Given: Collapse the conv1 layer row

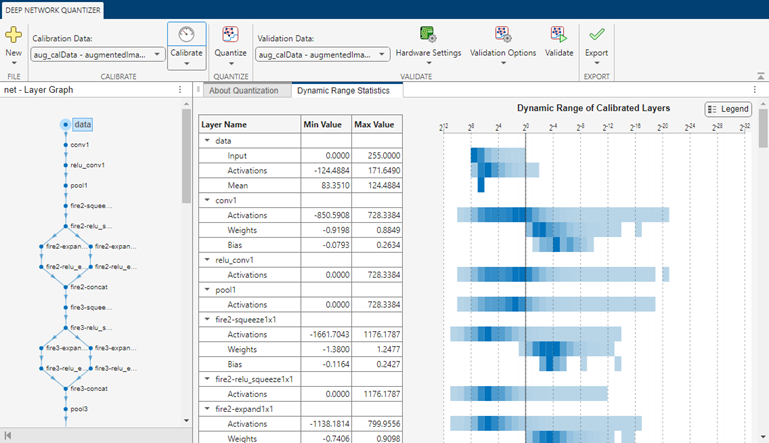Looking at the screenshot, I should pyautogui.click(x=207, y=200).
